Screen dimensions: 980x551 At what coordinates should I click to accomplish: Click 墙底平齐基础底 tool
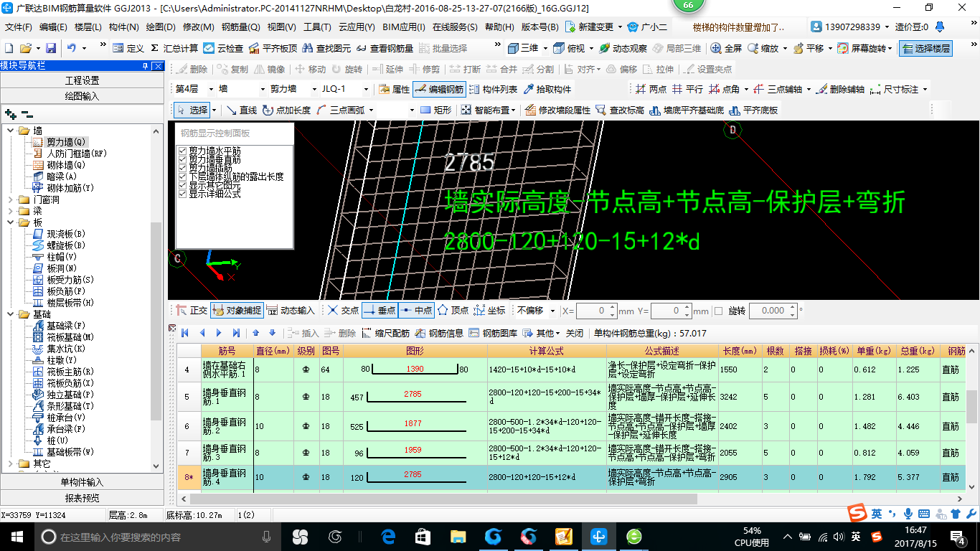click(x=686, y=110)
